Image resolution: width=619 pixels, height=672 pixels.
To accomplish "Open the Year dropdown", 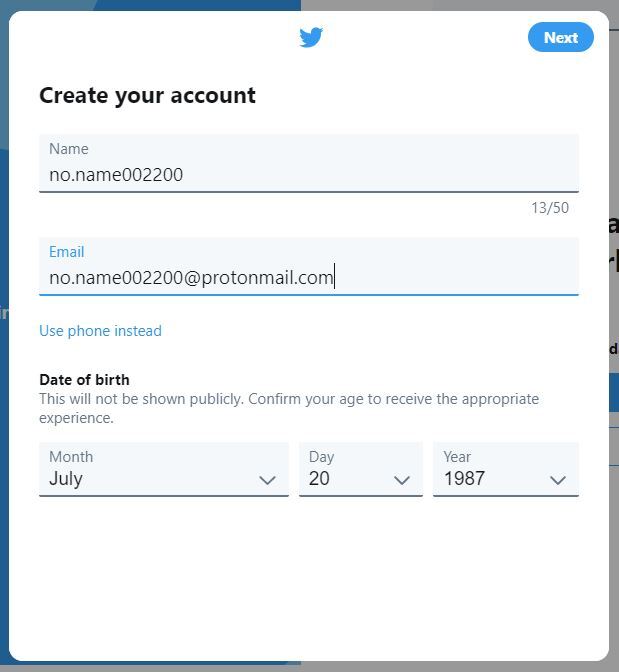I will click(505, 469).
